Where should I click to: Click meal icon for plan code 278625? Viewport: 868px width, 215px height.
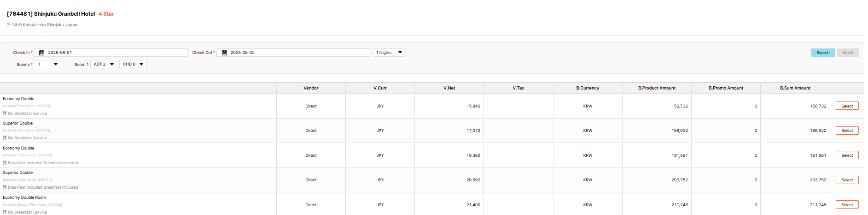5,212
